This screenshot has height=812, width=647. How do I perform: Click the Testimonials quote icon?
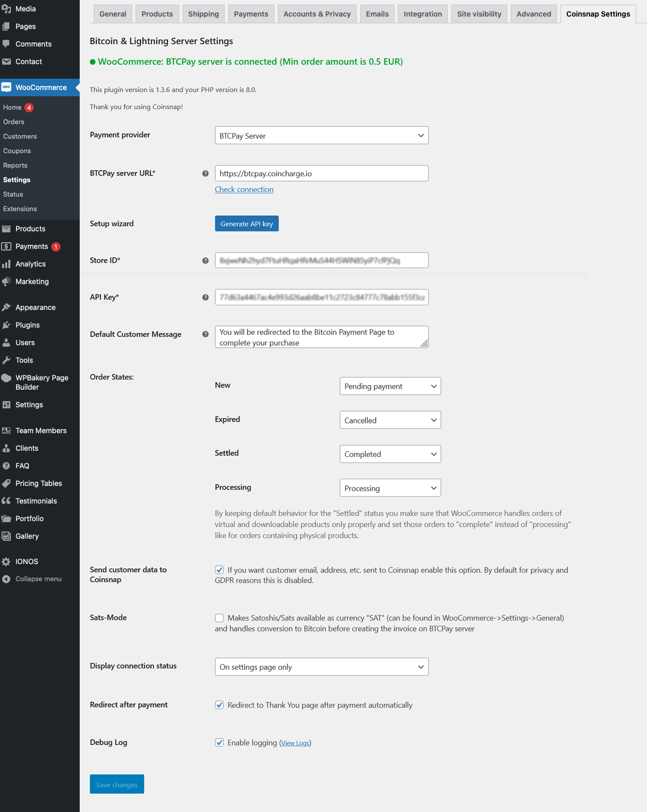[6, 501]
